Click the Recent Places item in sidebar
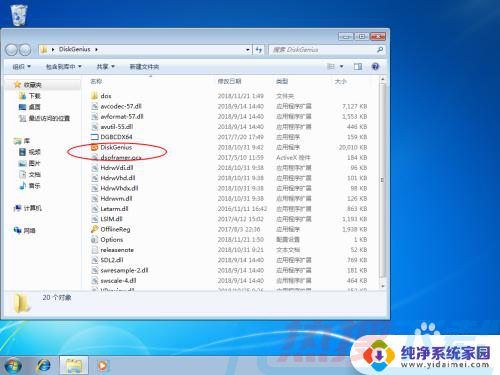The width and height of the screenshot is (500, 375). [x=44, y=118]
